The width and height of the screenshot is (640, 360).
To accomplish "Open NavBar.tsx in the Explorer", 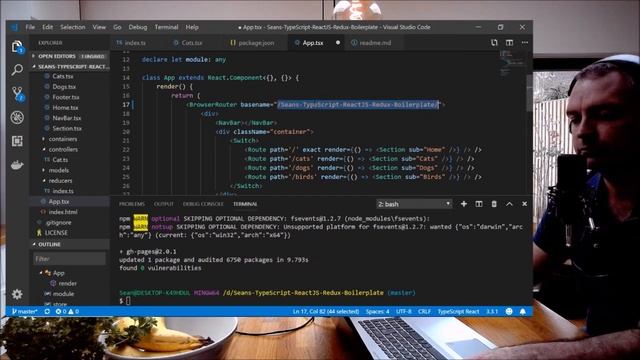I will click(66, 118).
